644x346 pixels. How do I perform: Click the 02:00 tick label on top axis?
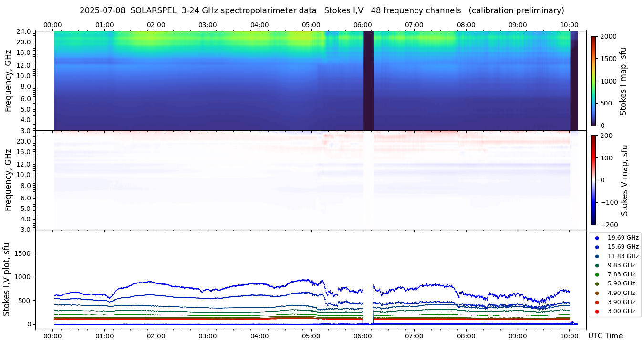[156, 25]
